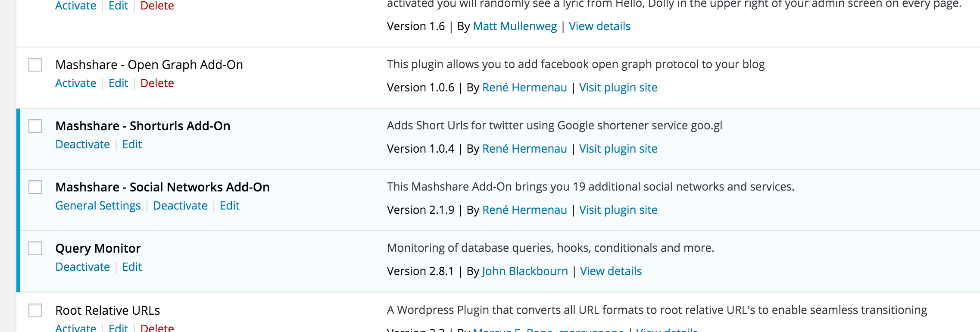View details for Hello Dolly plugin
The image size is (980, 332).
(x=599, y=26)
